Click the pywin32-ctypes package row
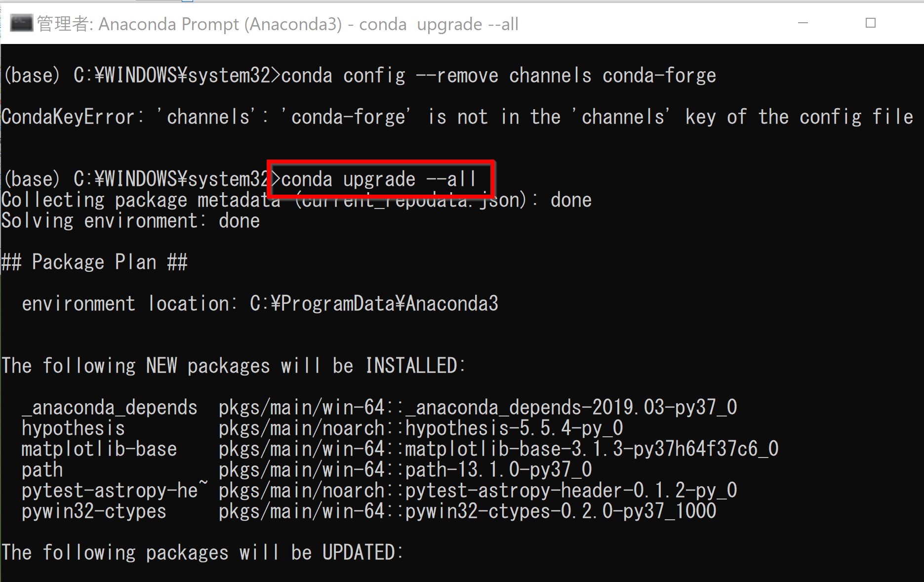924x582 pixels. [x=369, y=511]
